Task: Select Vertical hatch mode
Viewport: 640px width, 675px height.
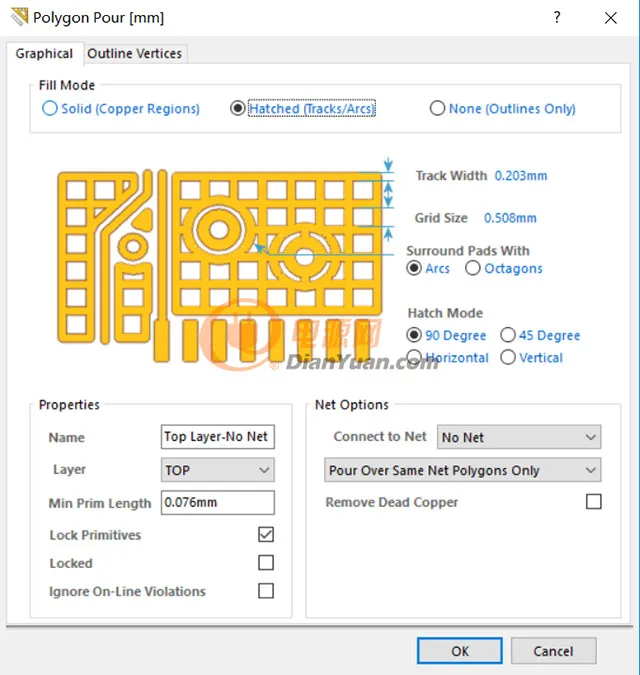Action: [508, 358]
